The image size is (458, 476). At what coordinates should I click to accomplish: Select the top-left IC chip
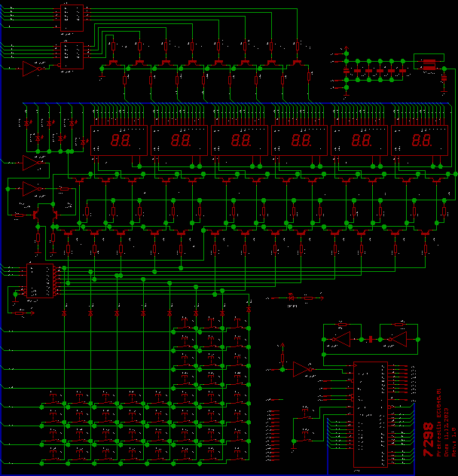[72, 18]
